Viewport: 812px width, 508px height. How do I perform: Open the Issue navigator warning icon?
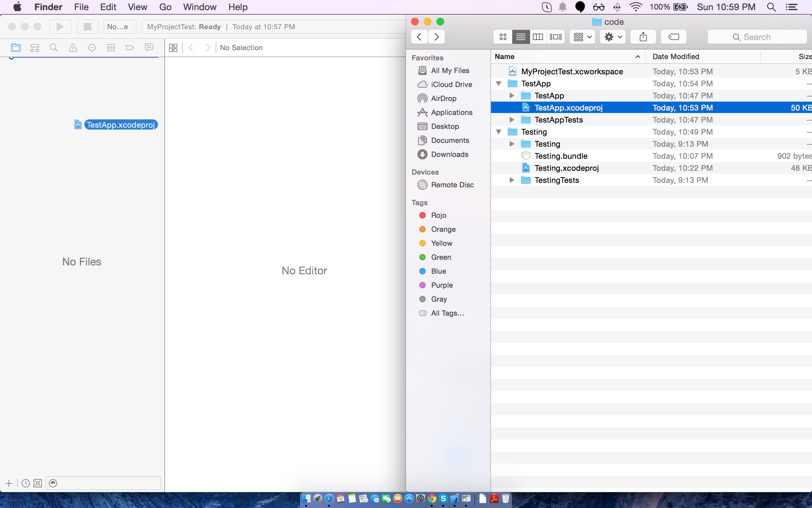click(73, 48)
